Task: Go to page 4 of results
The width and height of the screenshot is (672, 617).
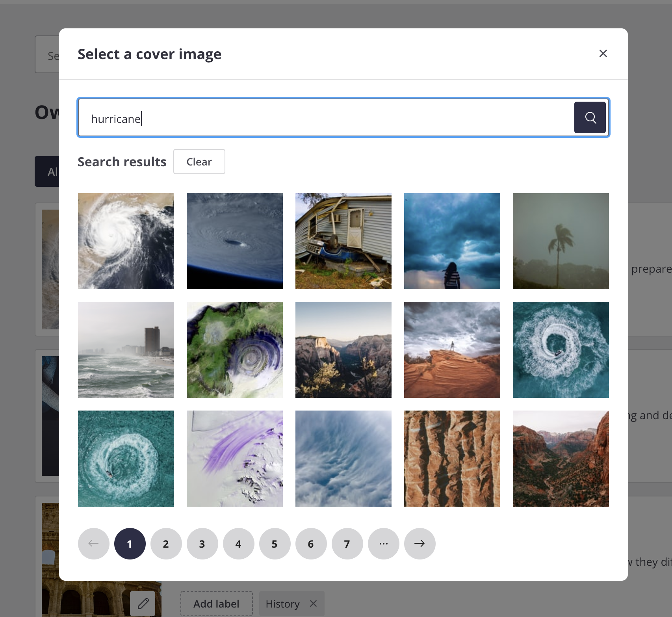Action: pyautogui.click(x=239, y=544)
